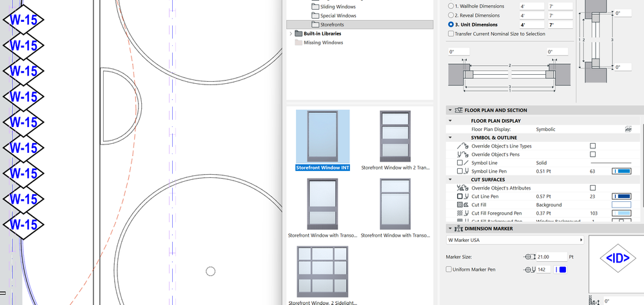This screenshot has width=644, height=305.
Task: Check Override Object's Pens checkbox
Action: [x=592, y=155]
